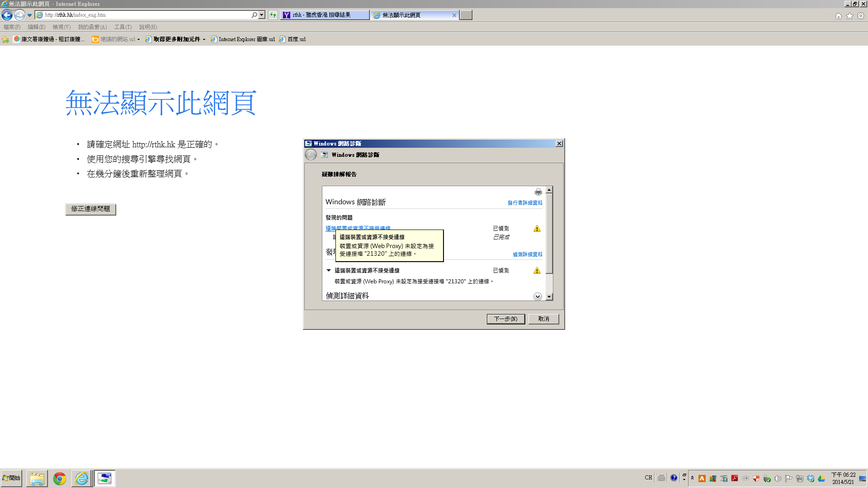Open the Tools gear icon
868x488 pixels.
pyautogui.click(x=861, y=16)
